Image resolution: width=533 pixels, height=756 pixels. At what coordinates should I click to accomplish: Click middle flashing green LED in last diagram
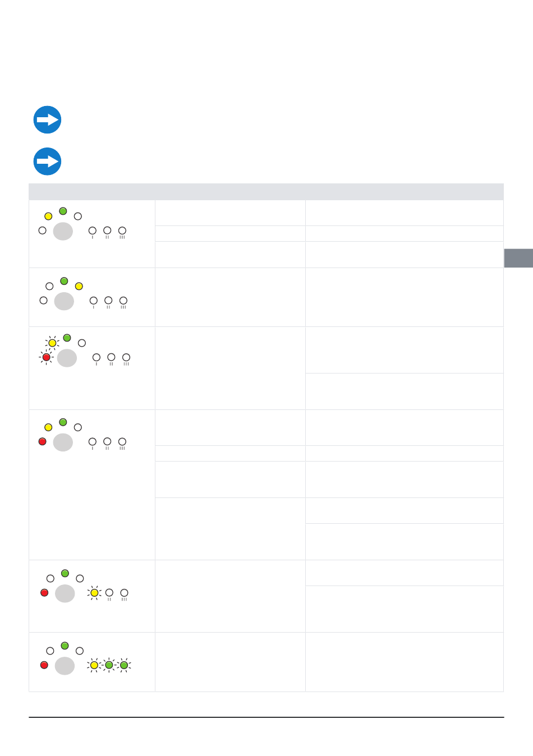pyautogui.click(x=109, y=665)
